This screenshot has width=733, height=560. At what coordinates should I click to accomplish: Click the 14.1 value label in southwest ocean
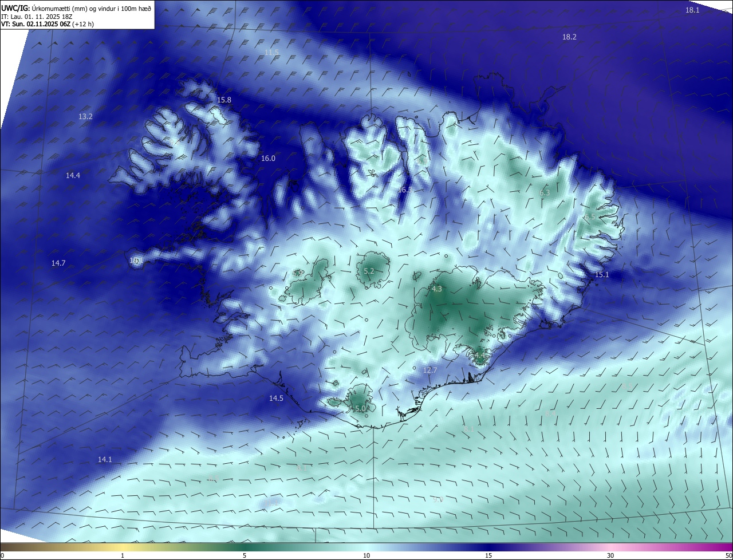[x=105, y=460]
